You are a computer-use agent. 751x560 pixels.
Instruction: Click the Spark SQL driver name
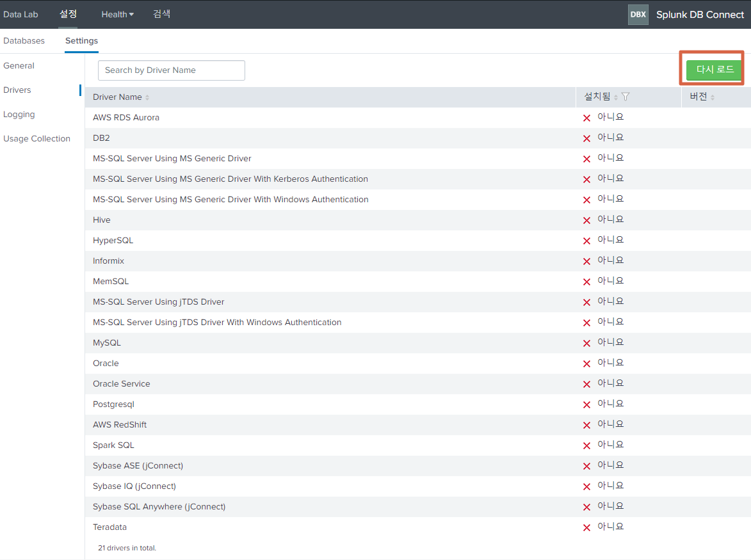(x=113, y=445)
